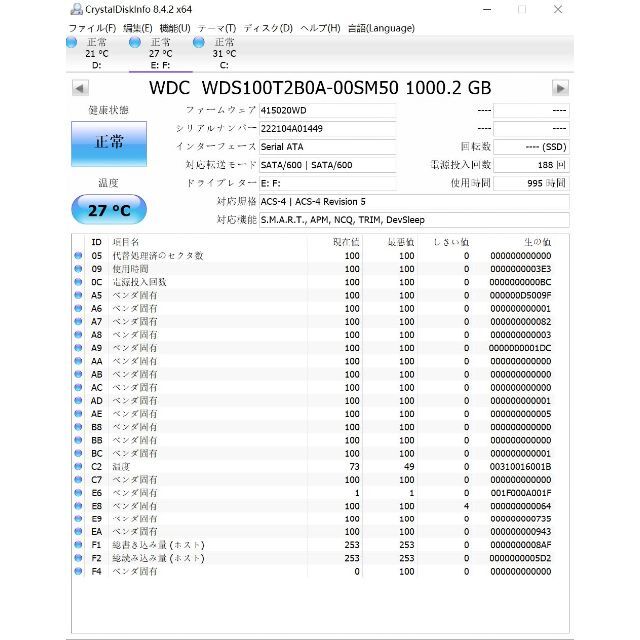The height and width of the screenshot is (640, 640).
Task: Click the status icon for attribute E8
Action: click(x=78, y=506)
